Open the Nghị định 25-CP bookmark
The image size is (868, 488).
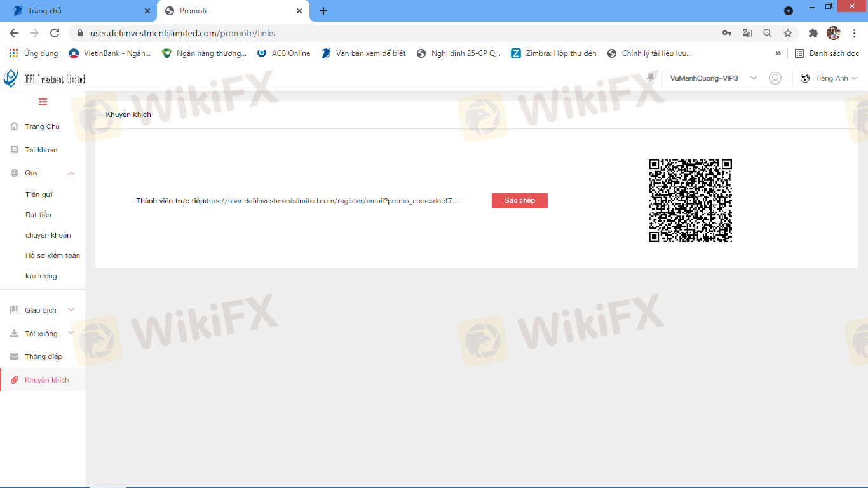click(459, 53)
